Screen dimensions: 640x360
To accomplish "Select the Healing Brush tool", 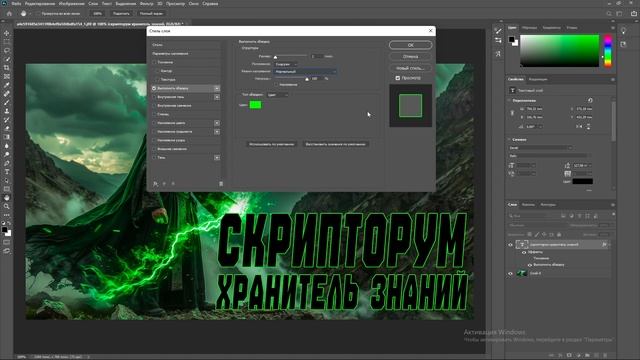I will (x=7, y=94).
